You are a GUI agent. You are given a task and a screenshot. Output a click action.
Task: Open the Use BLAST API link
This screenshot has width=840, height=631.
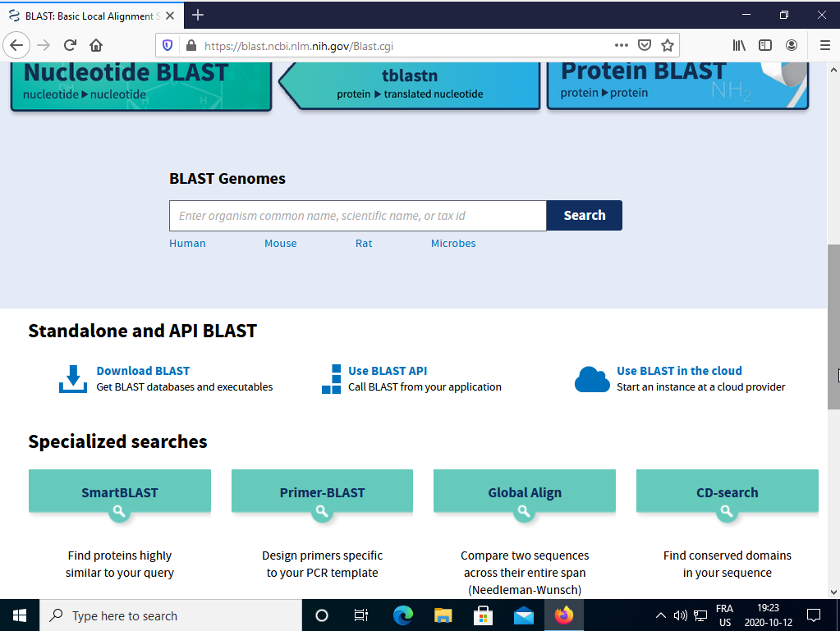pyautogui.click(x=388, y=371)
